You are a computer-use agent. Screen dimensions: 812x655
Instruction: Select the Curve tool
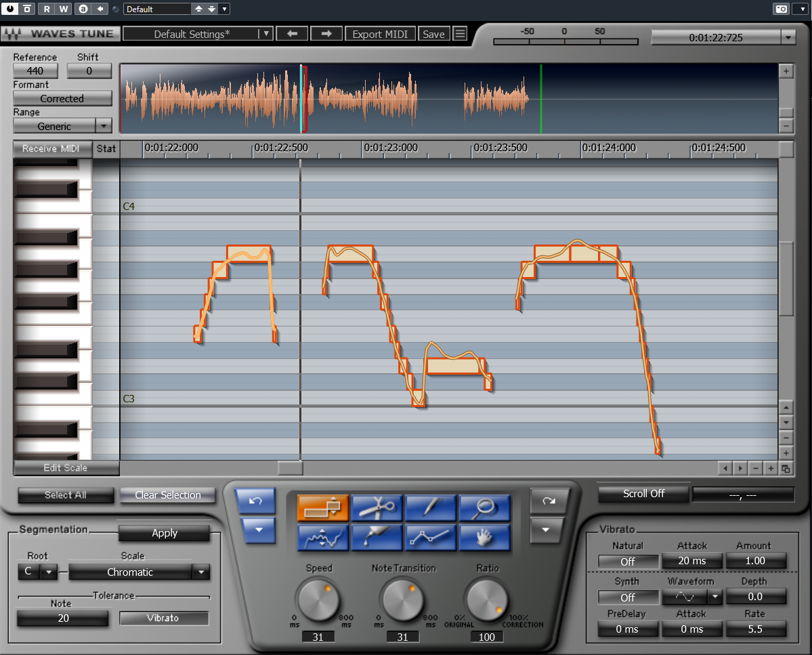click(322, 537)
